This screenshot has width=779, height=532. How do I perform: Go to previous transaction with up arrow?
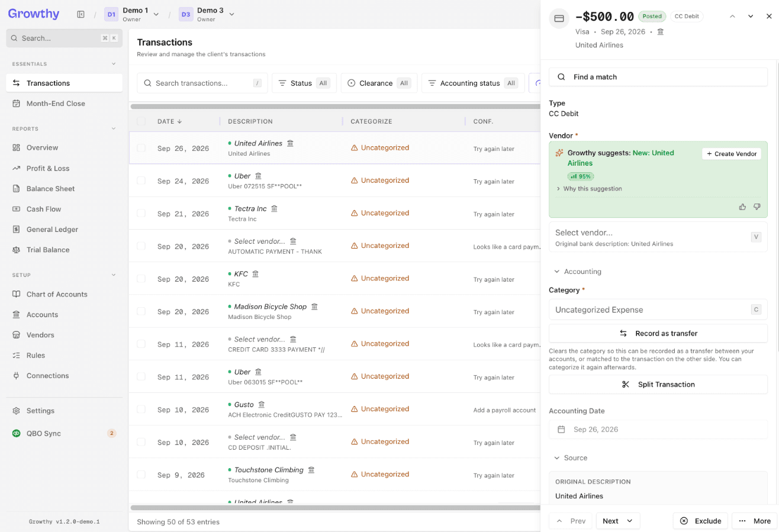point(732,17)
